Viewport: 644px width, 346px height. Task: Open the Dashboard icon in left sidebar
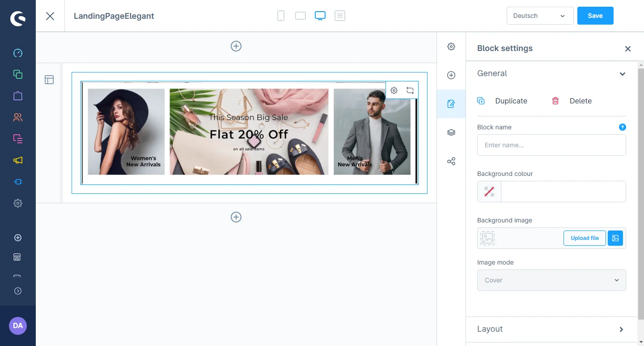tap(18, 53)
